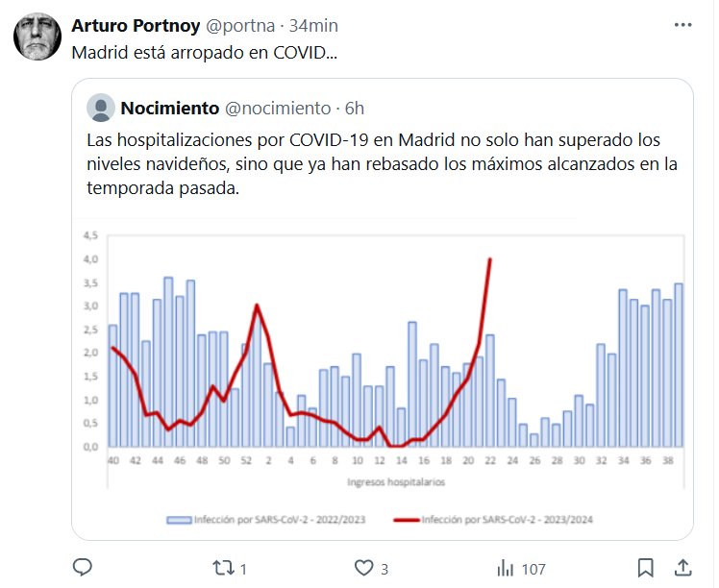The width and height of the screenshot is (719, 588).
Task: Bookmark this tweet
Action: pyautogui.click(x=647, y=568)
